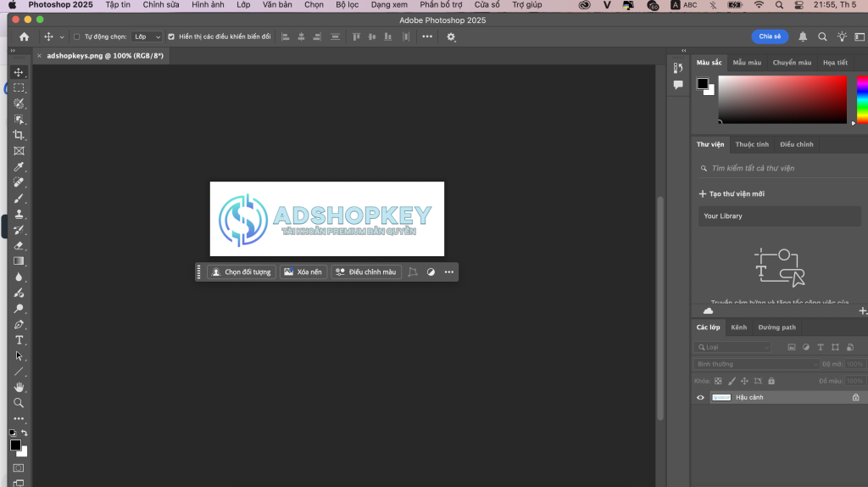This screenshot has width=868, height=487.
Task: Toggle lock transparent pixels
Action: [718, 381]
